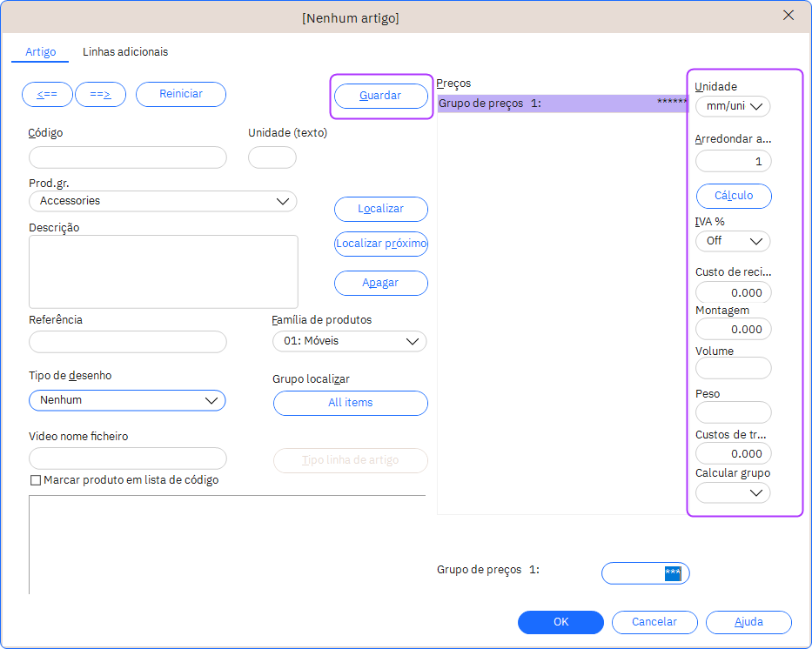Select the Artigo tab
812x649 pixels.
click(41, 52)
